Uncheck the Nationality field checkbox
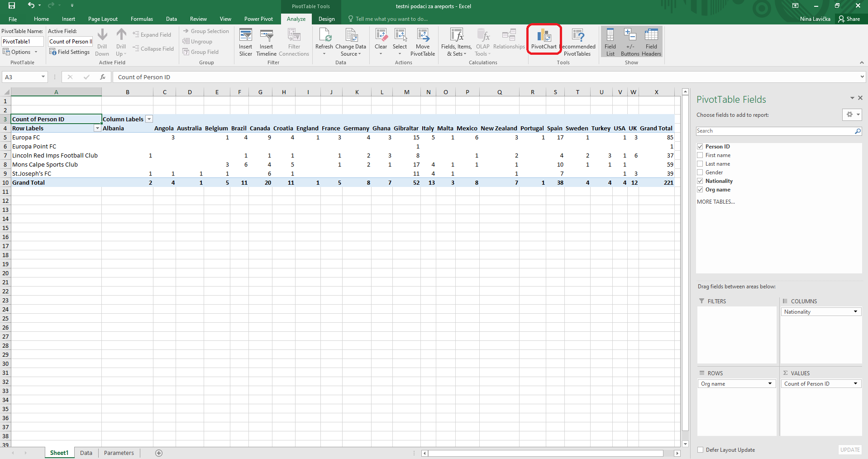 [700, 181]
